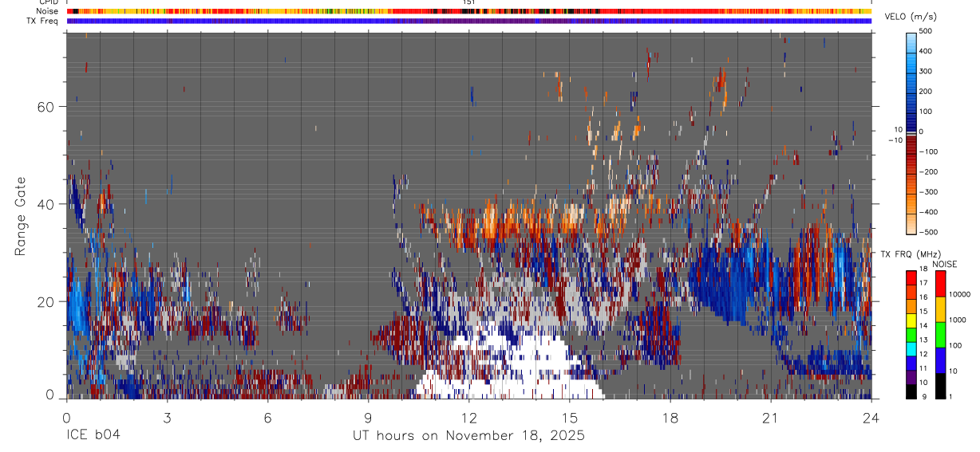Click the '20' range gate tick label
Screen dimensions: 980x452
tap(45, 301)
